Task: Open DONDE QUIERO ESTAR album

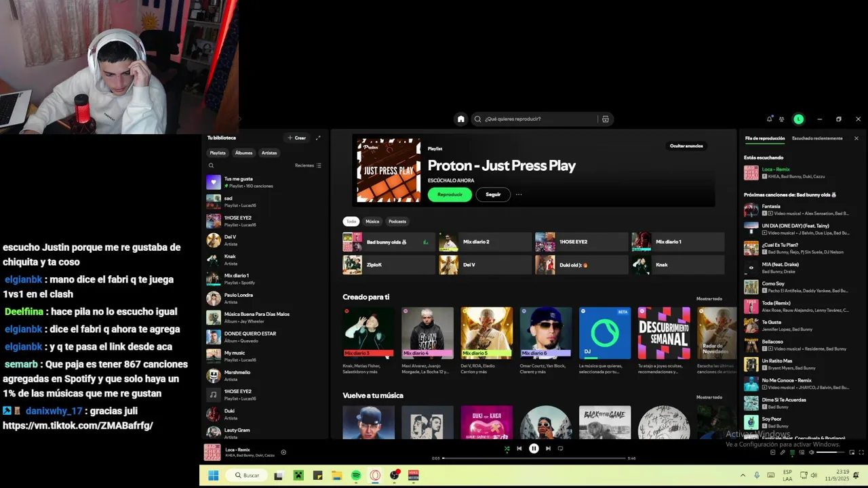Action: pos(263,337)
